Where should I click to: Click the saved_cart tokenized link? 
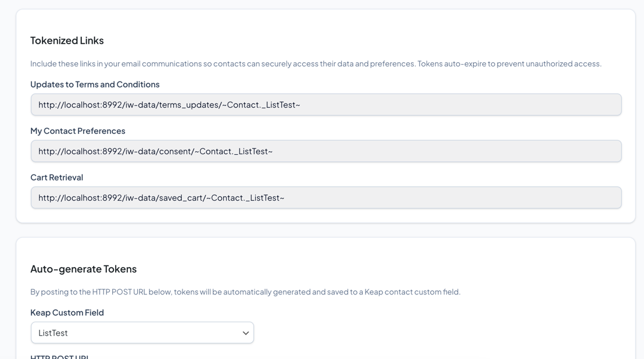[x=161, y=197]
